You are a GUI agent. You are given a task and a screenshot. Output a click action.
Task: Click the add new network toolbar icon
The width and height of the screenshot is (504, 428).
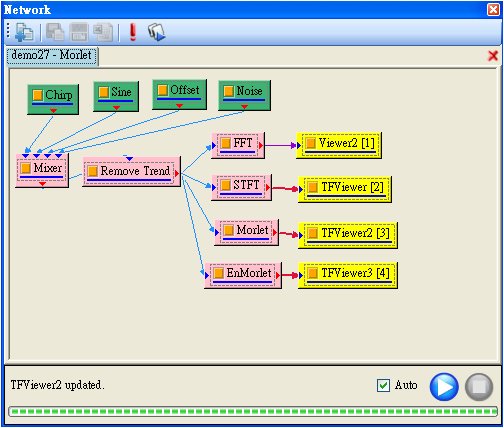click(24, 32)
